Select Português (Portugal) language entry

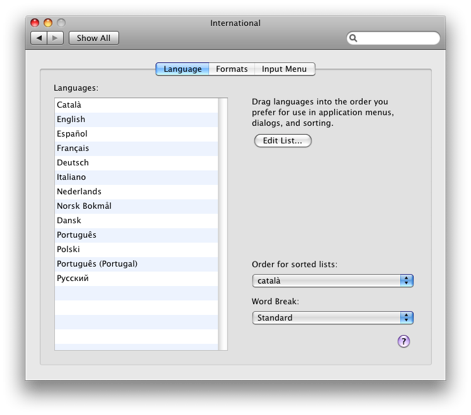tap(137, 264)
